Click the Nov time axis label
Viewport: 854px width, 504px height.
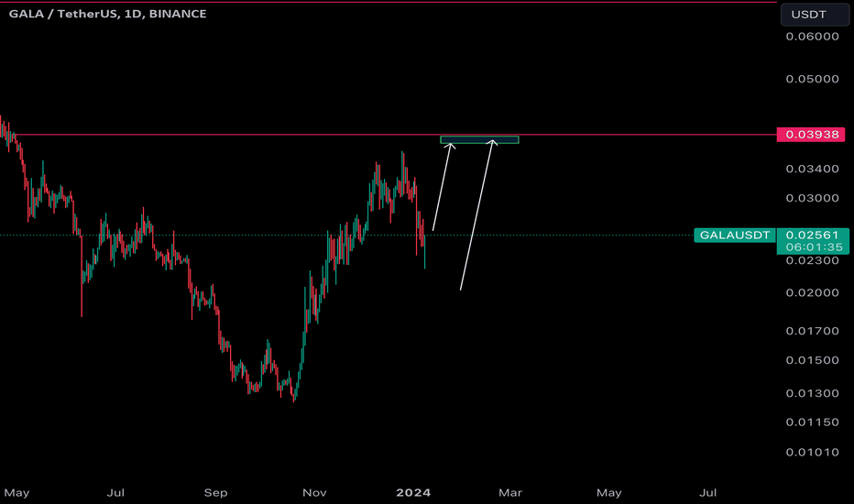pyautogui.click(x=314, y=493)
